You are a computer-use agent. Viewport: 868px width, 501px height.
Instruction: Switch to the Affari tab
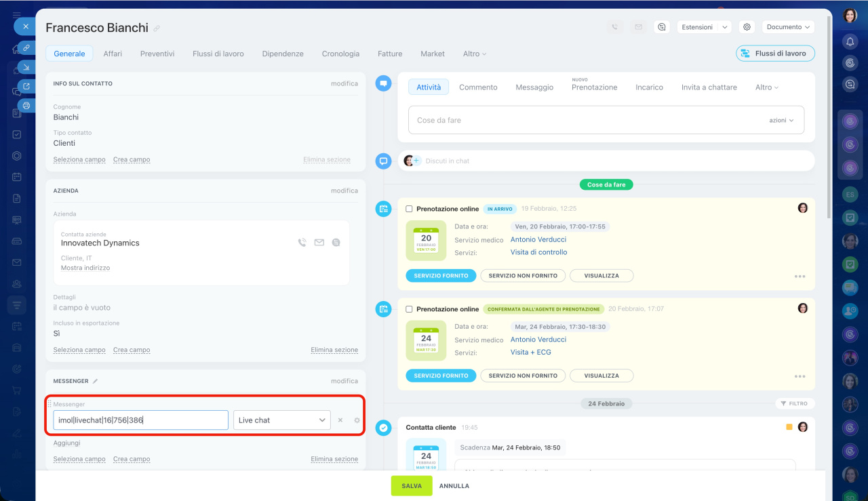point(113,54)
